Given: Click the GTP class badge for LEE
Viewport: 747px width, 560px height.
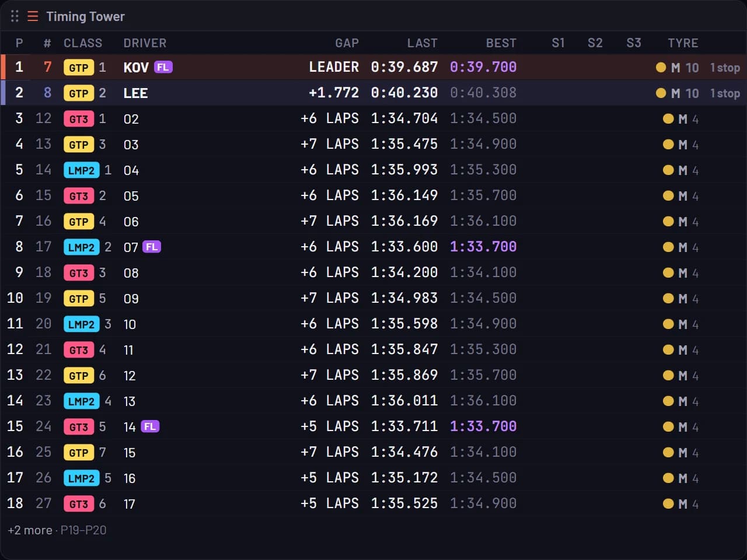Looking at the screenshot, I should tap(79, 93).
